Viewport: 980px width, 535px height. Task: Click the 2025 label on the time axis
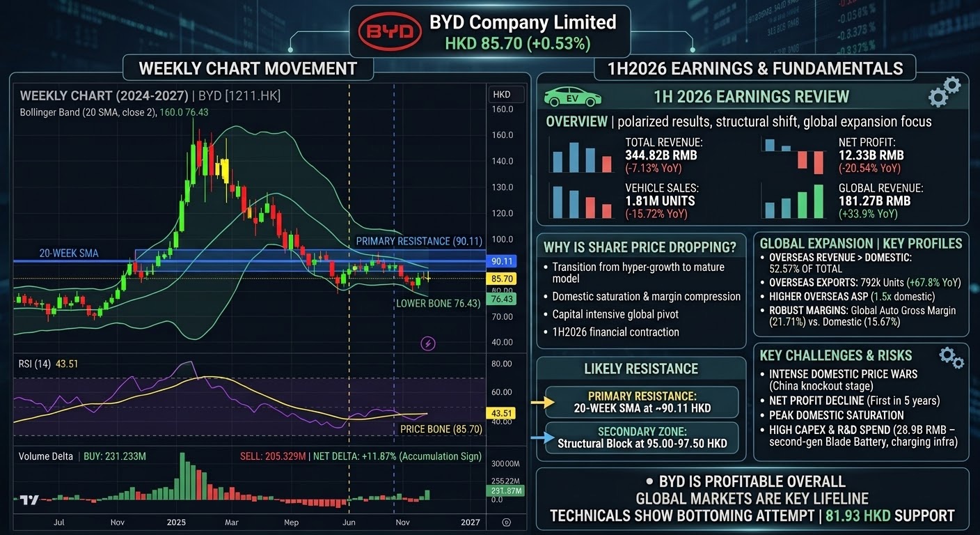click(176, 522)
